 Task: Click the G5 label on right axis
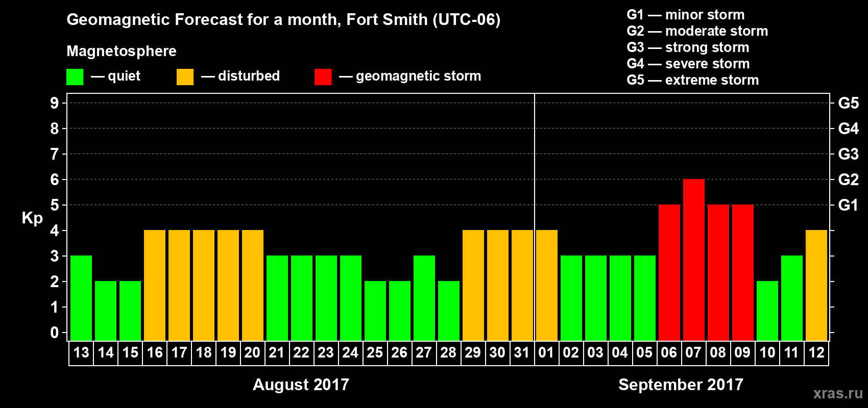point(849,103)
